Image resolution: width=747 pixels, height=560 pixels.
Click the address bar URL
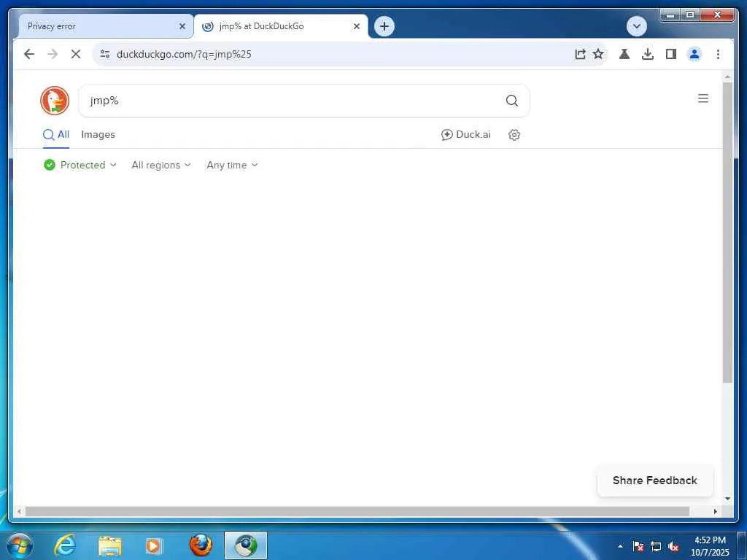tap(184, 54)
